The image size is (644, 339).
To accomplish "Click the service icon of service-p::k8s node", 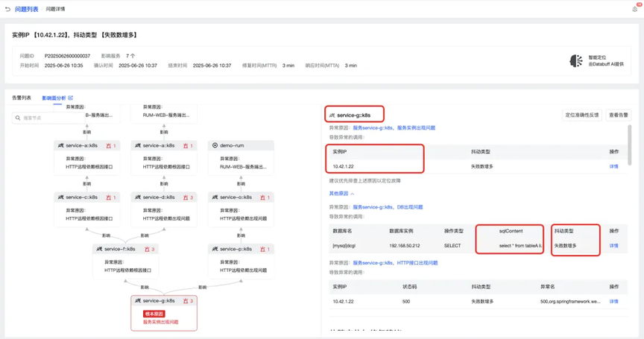I will click(215, 249).
